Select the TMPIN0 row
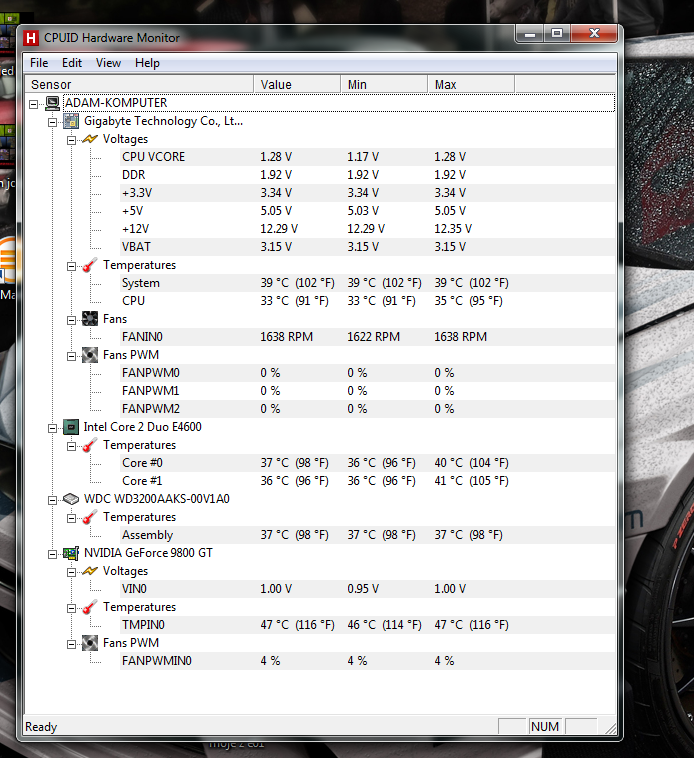Image resolution: width=694 pixels, height=758 pixels. (367, 625)
